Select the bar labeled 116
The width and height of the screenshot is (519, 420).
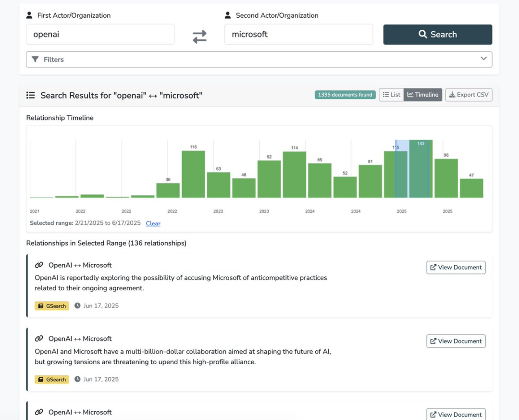tap(193, 174)
